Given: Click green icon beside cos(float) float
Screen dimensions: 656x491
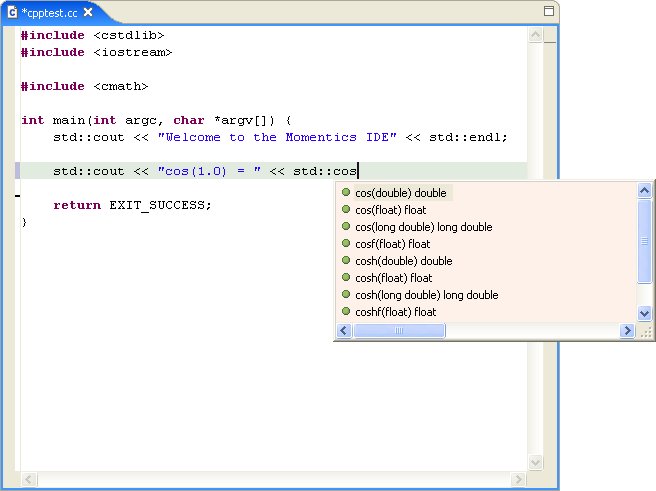Looking at the screenshot, I should [x=346, y=210].
